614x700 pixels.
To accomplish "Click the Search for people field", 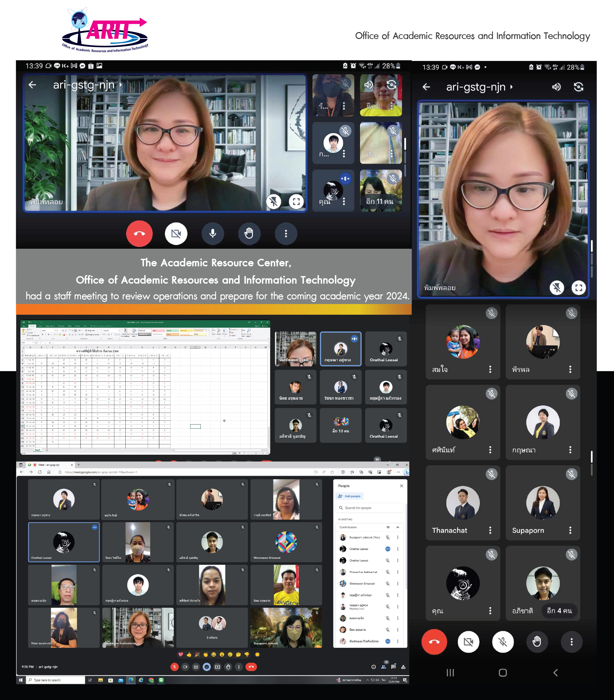I will pos(370,508).
